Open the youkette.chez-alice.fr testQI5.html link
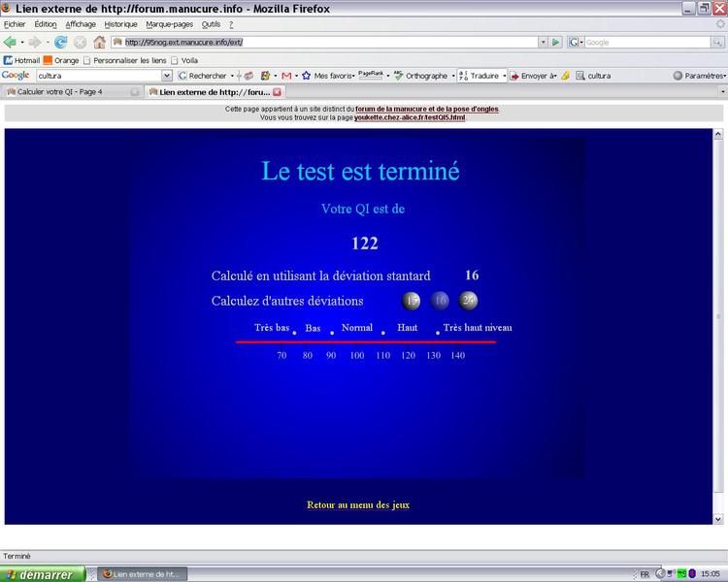The image size is (728, 582). [410, 117]
